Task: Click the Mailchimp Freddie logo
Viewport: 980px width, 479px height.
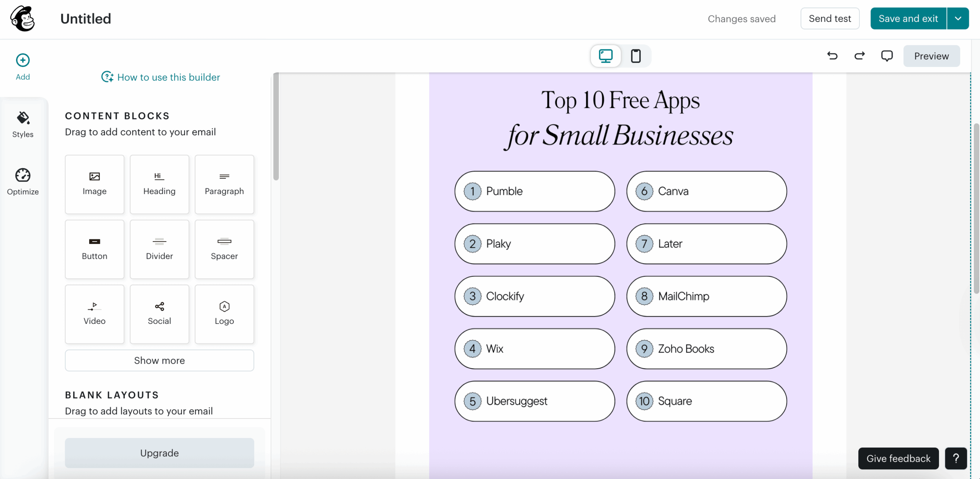Action: pyautogui.click(x=23, y=18)
